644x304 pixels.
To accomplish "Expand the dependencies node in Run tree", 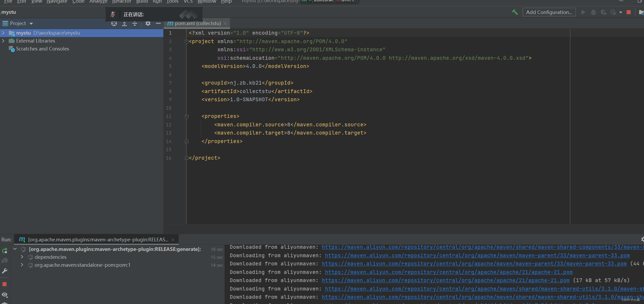I will (22, 257).
